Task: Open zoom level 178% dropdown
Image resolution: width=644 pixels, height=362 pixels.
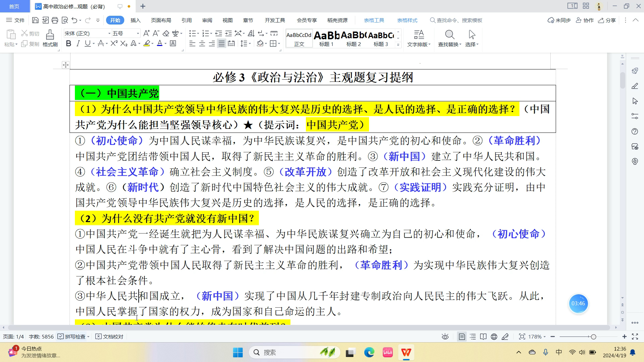Action: click(537, 337)
